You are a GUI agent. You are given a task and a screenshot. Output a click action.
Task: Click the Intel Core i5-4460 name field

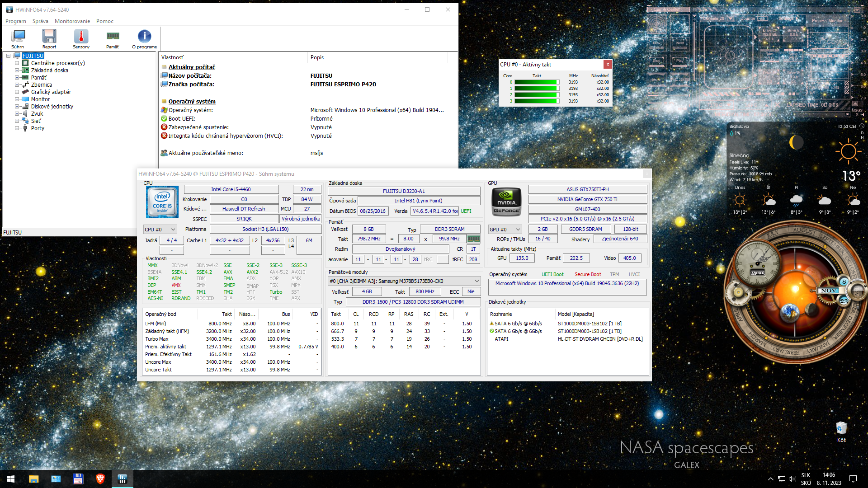click(x=231, y=189)
